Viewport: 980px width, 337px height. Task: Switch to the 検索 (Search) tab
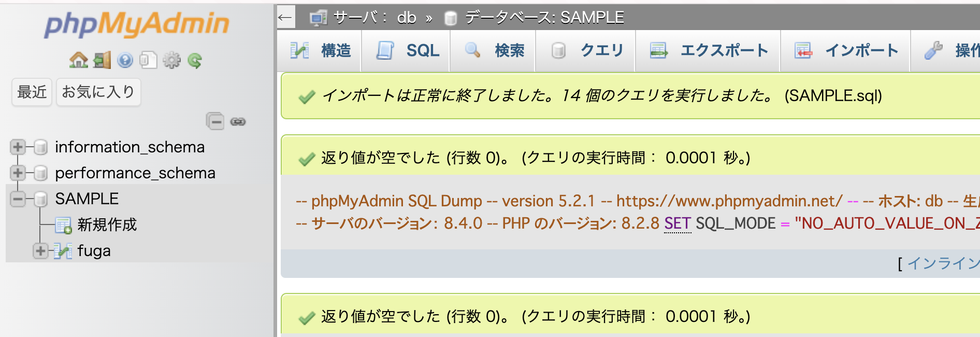pos(493,51)
